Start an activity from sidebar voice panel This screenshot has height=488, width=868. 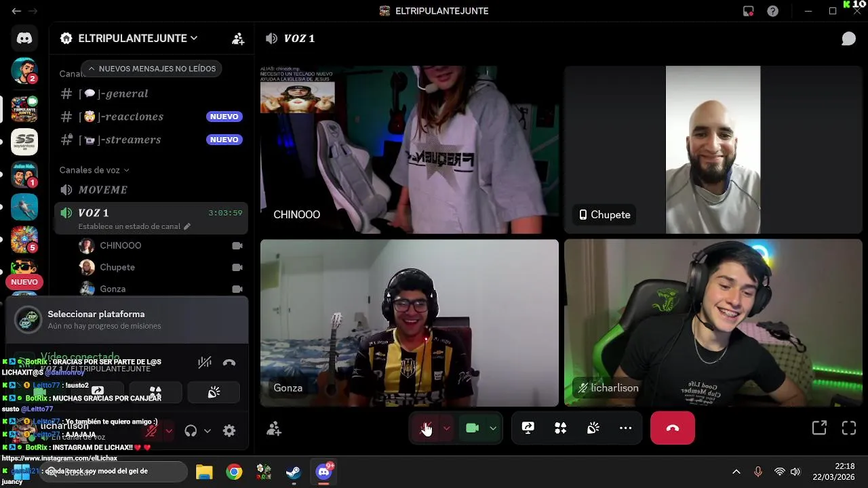pos(155,392)
